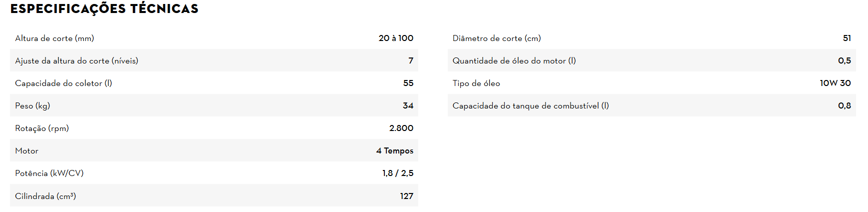Screen dimensions: 868x212
Task: Select the 'Altura de corte (mm)' label
Action: coord(54,38)
